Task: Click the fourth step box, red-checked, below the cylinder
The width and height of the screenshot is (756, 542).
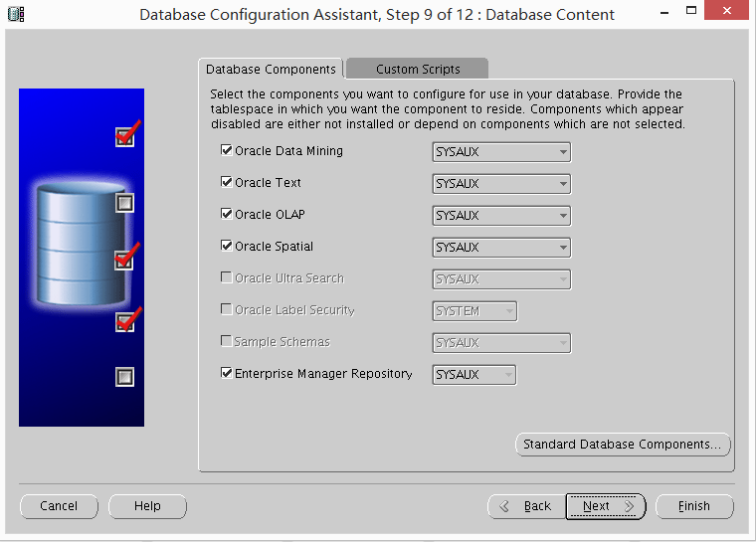Action: click(x=126, y=321)
